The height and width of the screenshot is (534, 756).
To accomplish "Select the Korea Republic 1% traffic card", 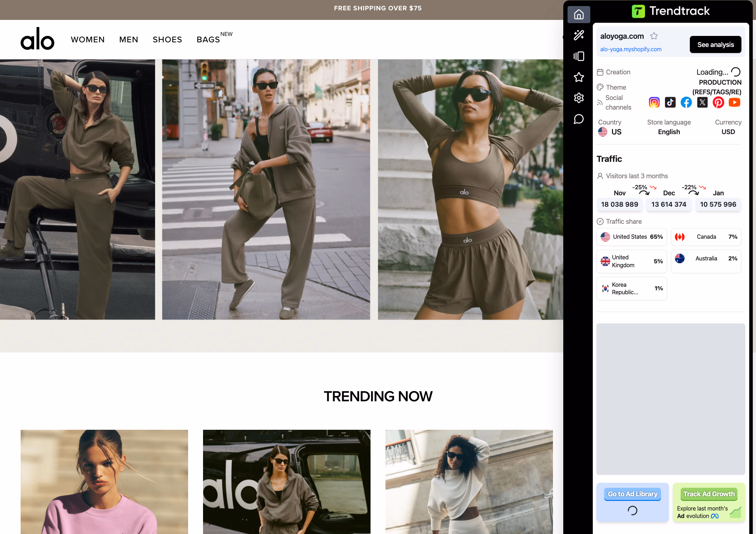I will [x=632, y=288].
